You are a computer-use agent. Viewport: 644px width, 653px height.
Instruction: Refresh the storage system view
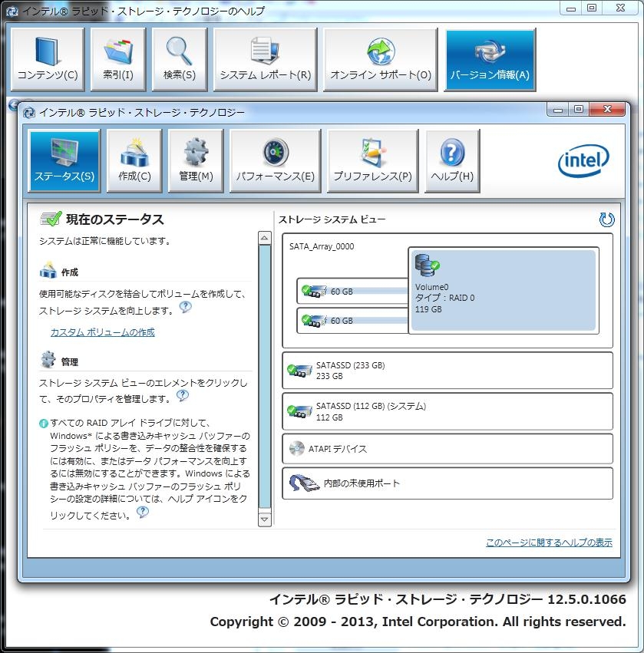[x=606, y=219]
